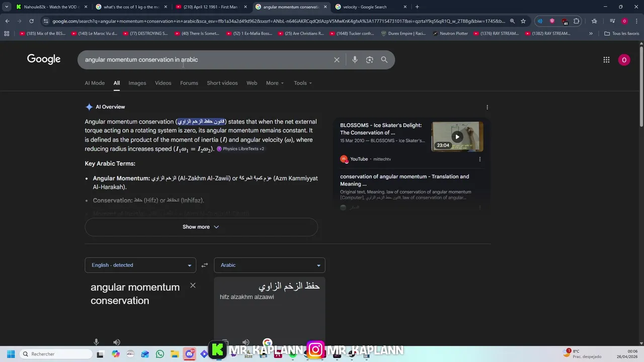
Task: Clear the Google search box text
Action: pos(337,60)
